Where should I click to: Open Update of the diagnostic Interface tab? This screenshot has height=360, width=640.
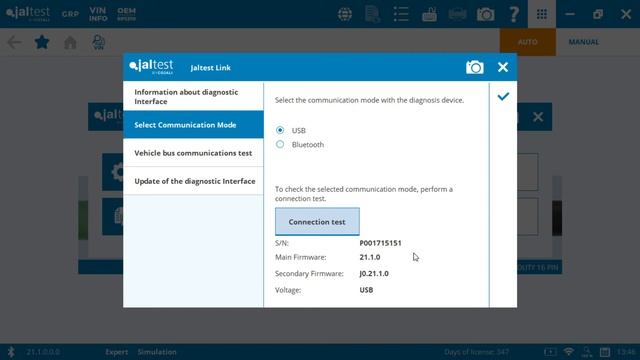[193, 181]
